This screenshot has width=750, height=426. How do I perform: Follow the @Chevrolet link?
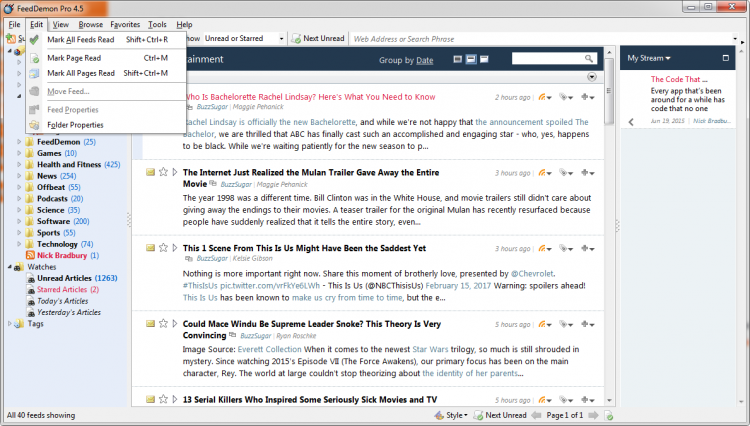pyautogui.click(x=532, y=274)
